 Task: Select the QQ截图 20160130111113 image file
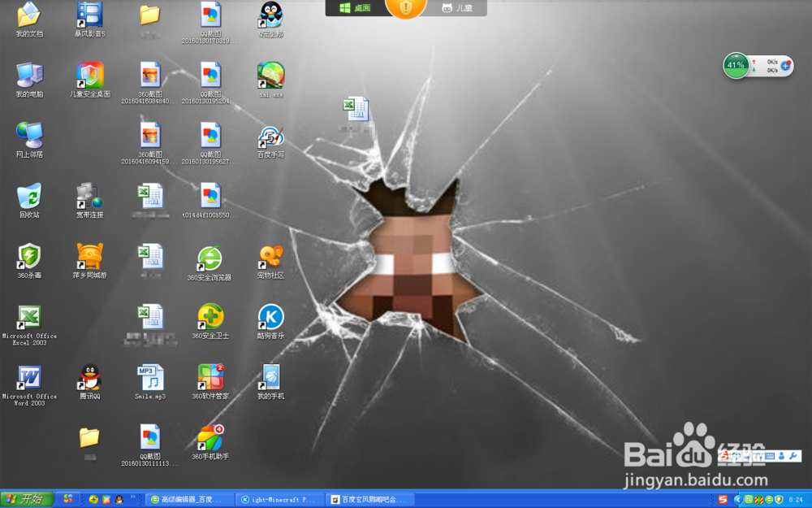[149, 445]
